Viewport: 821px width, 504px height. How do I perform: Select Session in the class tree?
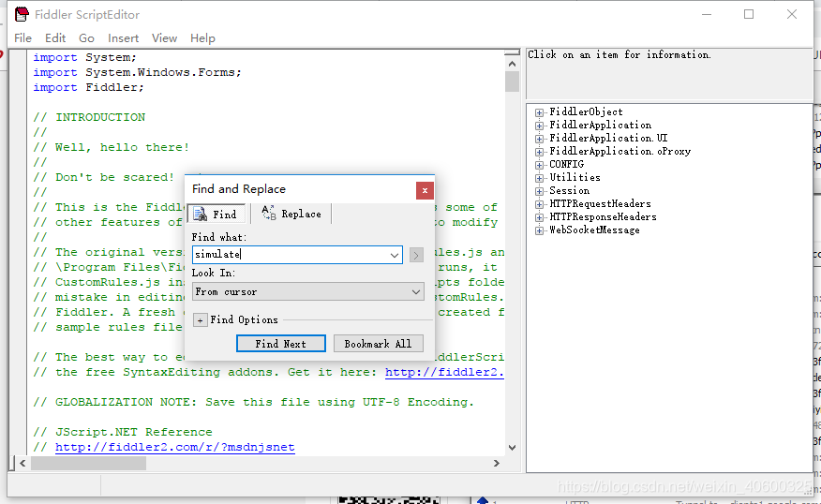click(569, 190)
